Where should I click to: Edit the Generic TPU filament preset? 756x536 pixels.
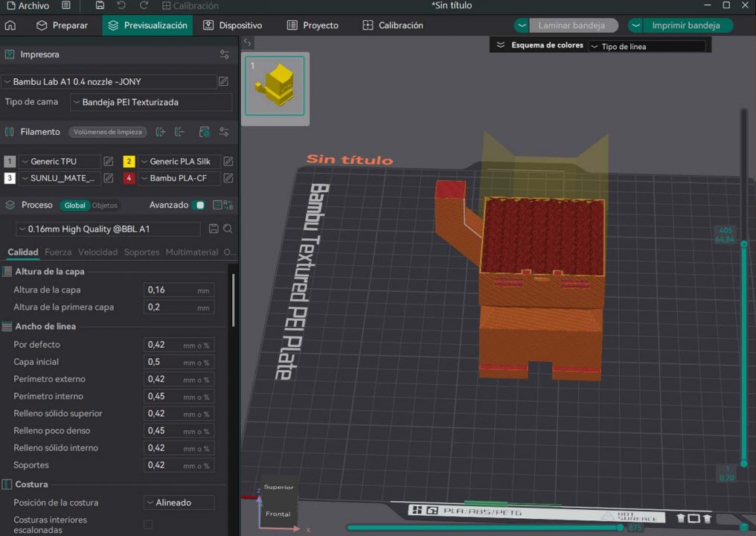[x=109, y=162]
